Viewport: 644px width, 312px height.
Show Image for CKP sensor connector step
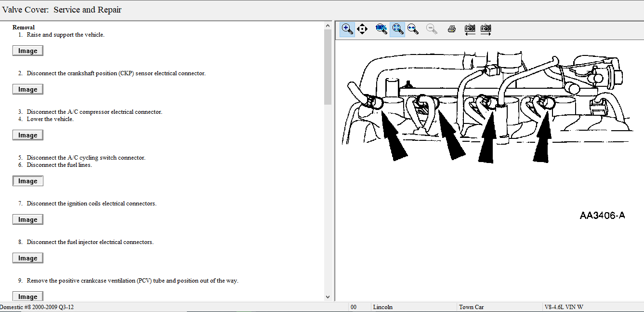28,89
